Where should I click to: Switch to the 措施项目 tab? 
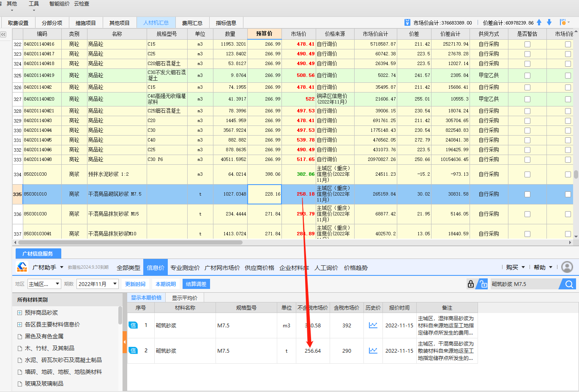(x=86, y=23)
